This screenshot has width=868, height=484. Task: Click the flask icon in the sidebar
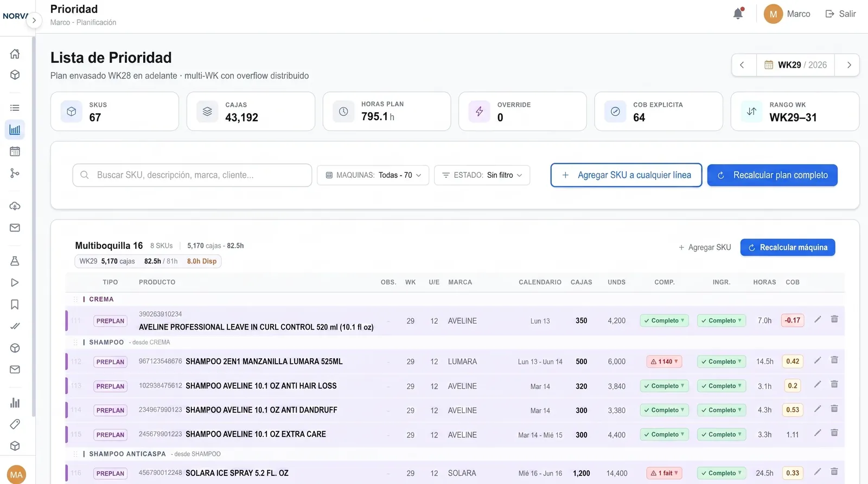click(x=15, y=261)
